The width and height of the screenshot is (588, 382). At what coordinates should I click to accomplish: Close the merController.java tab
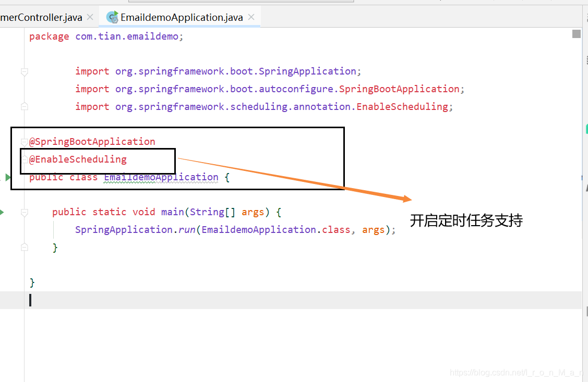click(x=90, y=17)
